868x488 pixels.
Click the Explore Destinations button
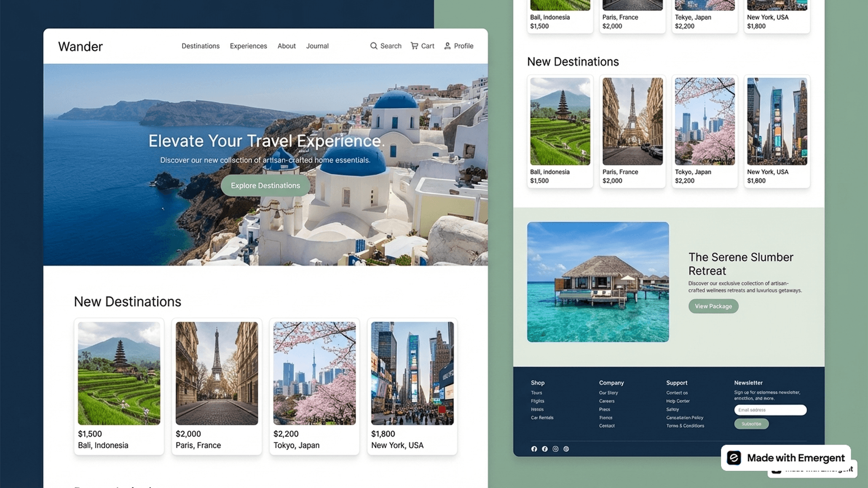[x=265, y=185]
